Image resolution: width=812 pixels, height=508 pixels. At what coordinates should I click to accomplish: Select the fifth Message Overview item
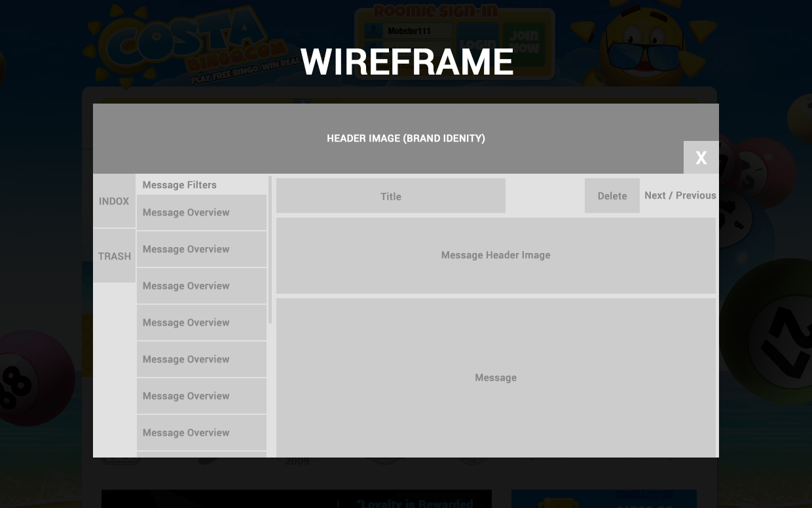202,359
